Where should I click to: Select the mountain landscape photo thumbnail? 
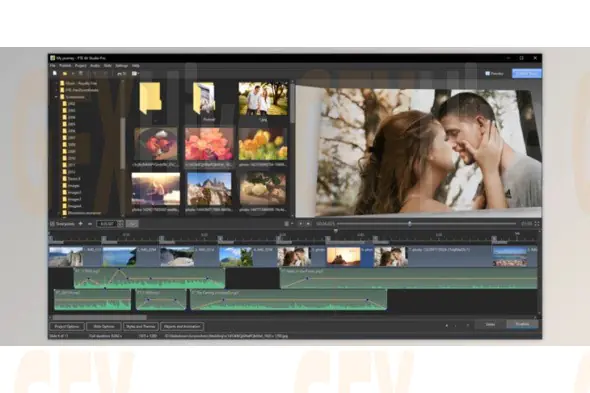coord(209,189)
